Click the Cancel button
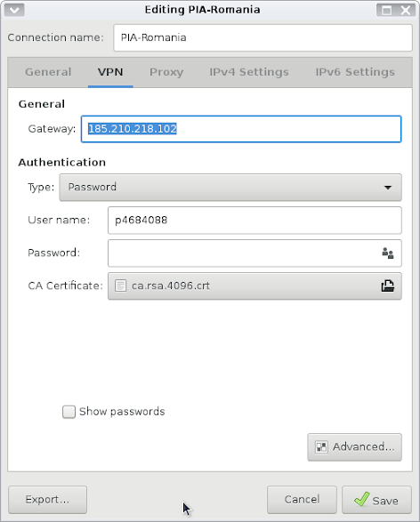Image resolution: width=420 pixels, height=522 pixels. coord(302,500)
